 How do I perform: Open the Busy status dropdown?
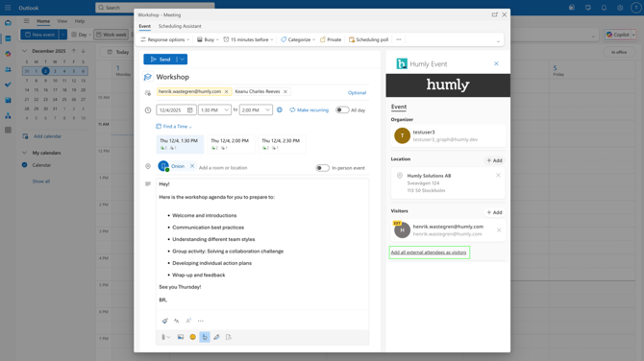[x=208, y=39]
